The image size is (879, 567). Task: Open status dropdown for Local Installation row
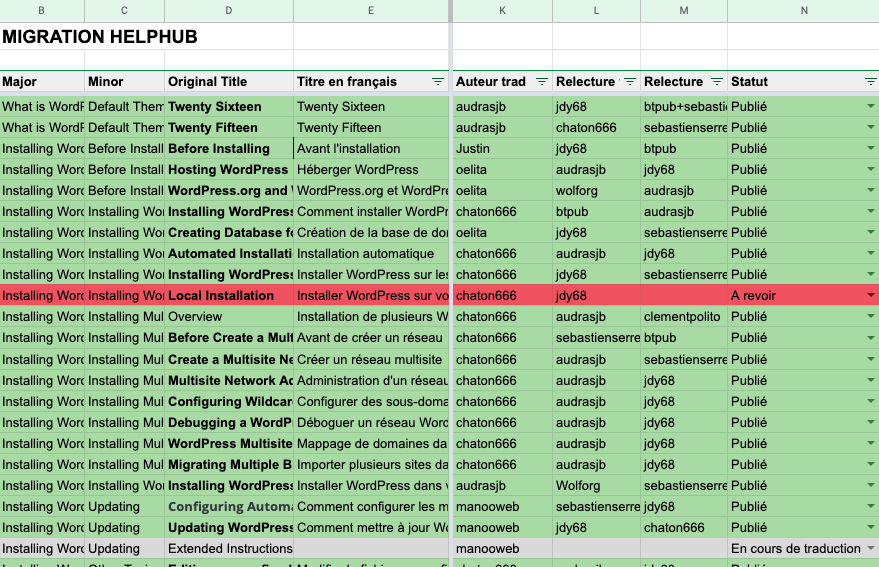(x=871, y=296)
